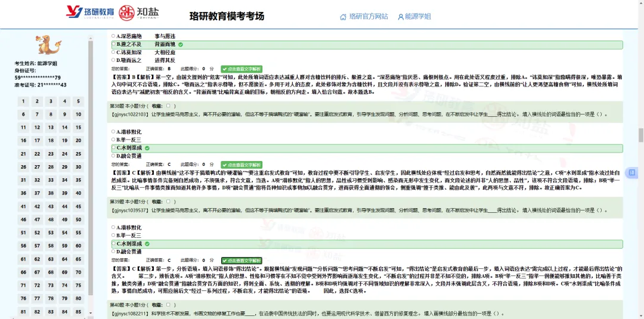This screenshot has height=319, width=644.
Task: Go to question 60 in the number grid
Action: 78,246
